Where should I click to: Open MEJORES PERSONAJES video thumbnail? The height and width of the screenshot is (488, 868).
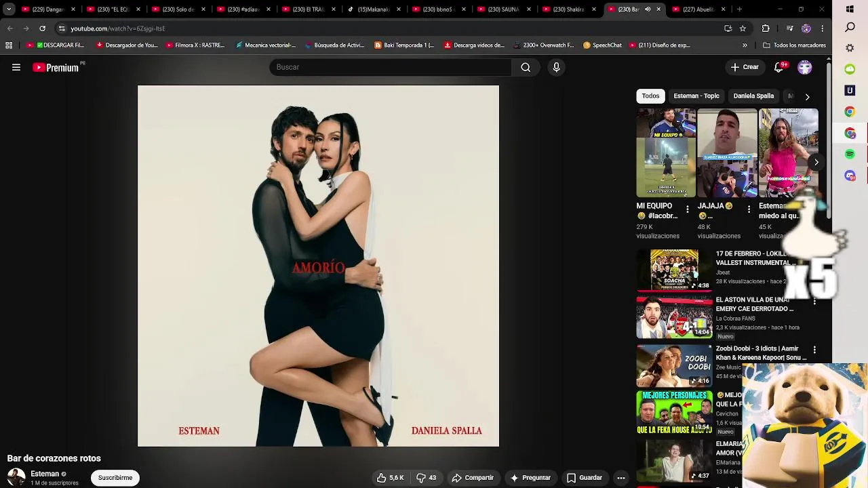(x=674, y=413)
